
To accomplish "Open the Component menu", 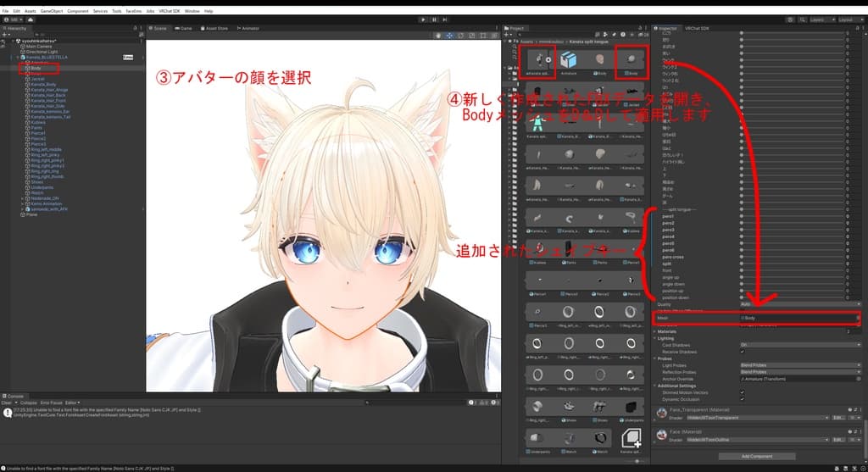I will [x=77, y=11].
